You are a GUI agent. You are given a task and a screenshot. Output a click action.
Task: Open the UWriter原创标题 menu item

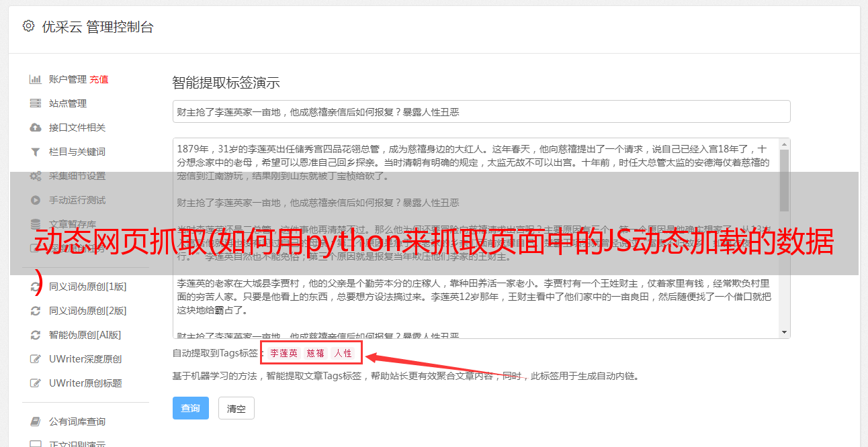(x=85, y=383)
